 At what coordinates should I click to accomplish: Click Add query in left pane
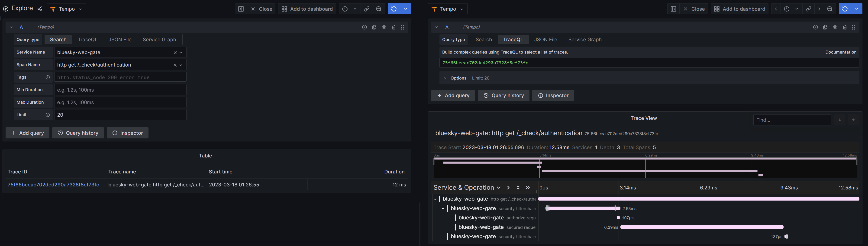(x=28, y=133)
